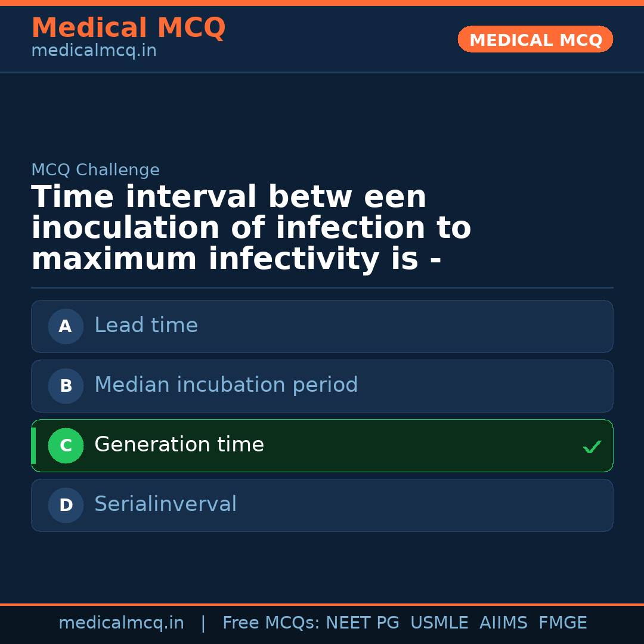
Task: Open medicalmcq.in link in the footer
Action: click(121, 623)
